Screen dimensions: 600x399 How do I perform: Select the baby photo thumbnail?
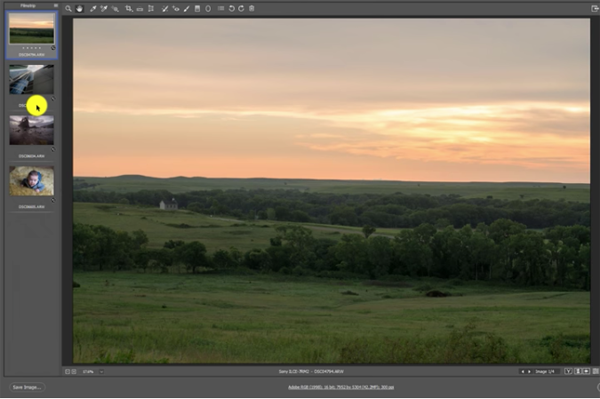click(x=31, y=181)
